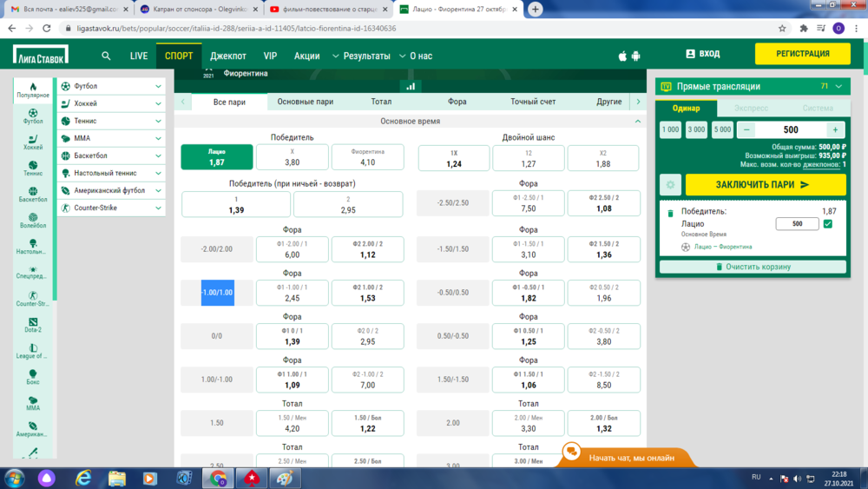Collapse the Основное время section

[638, 122]
